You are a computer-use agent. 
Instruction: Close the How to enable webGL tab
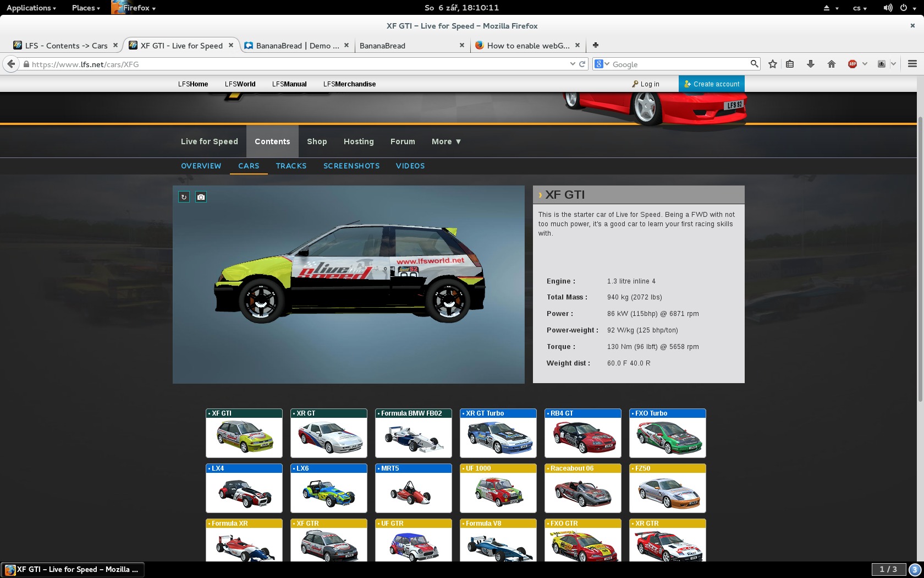pyautogui.click(x=577, y=46)
